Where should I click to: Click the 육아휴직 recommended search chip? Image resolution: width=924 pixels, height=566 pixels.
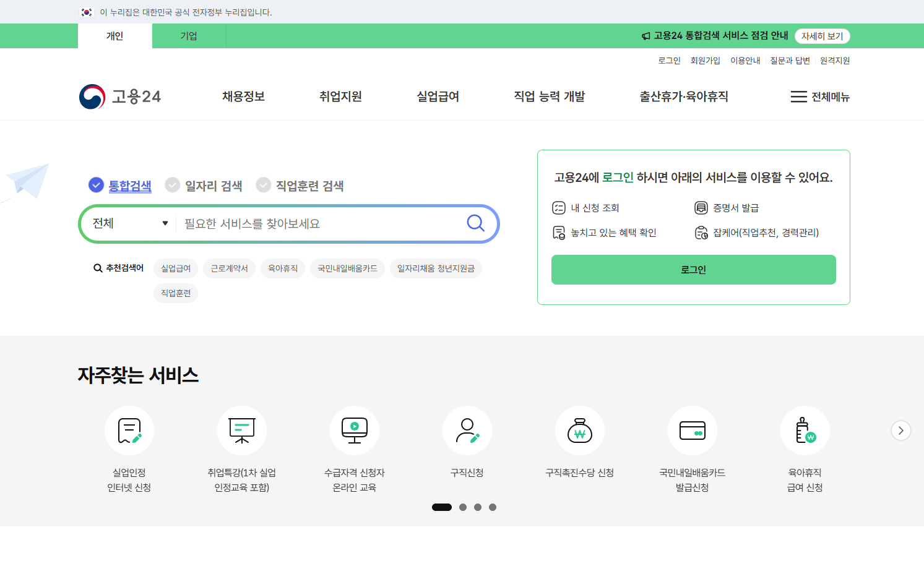point(283,268)
